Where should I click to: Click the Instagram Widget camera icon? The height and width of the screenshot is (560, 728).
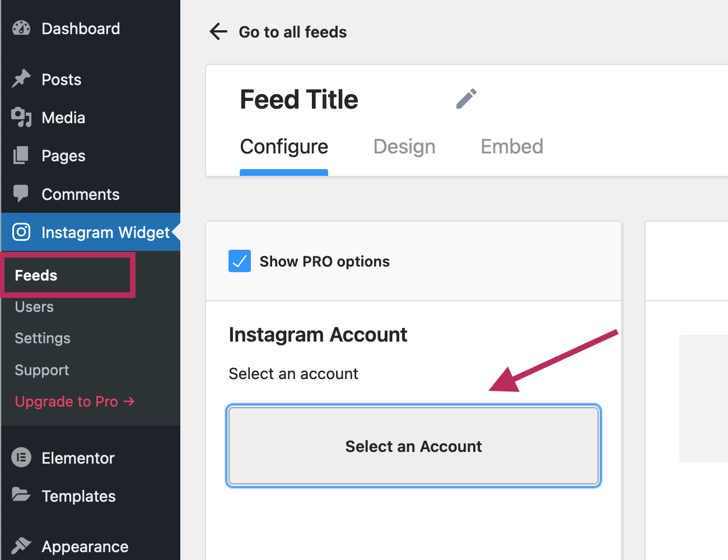(21, 232)
